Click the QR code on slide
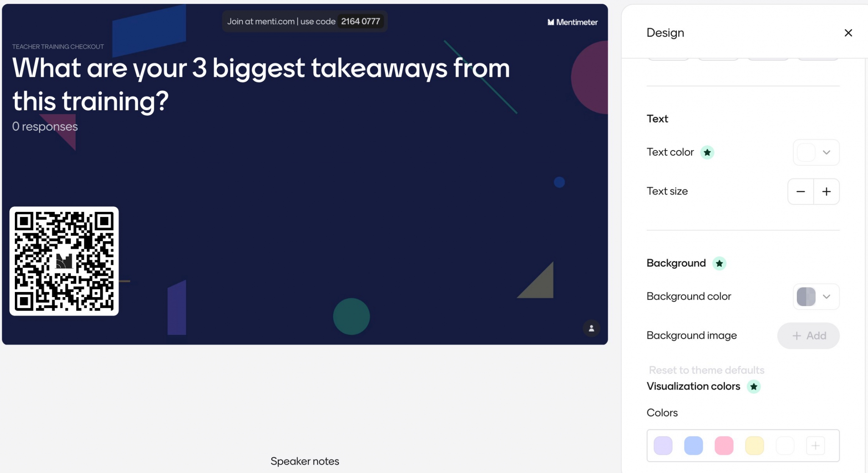The image size is (868, 473). click(x=64, y=261)
